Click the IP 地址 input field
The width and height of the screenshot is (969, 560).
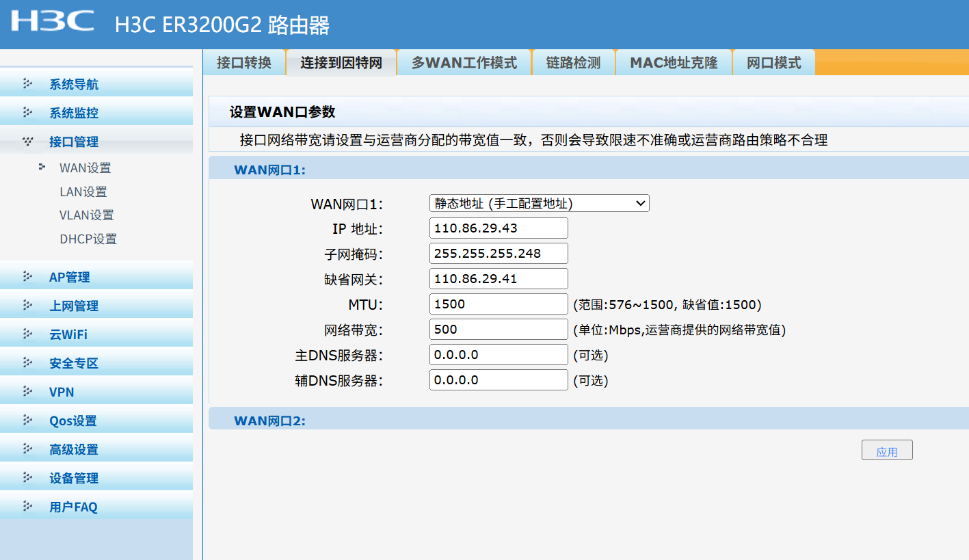point(499,228)
